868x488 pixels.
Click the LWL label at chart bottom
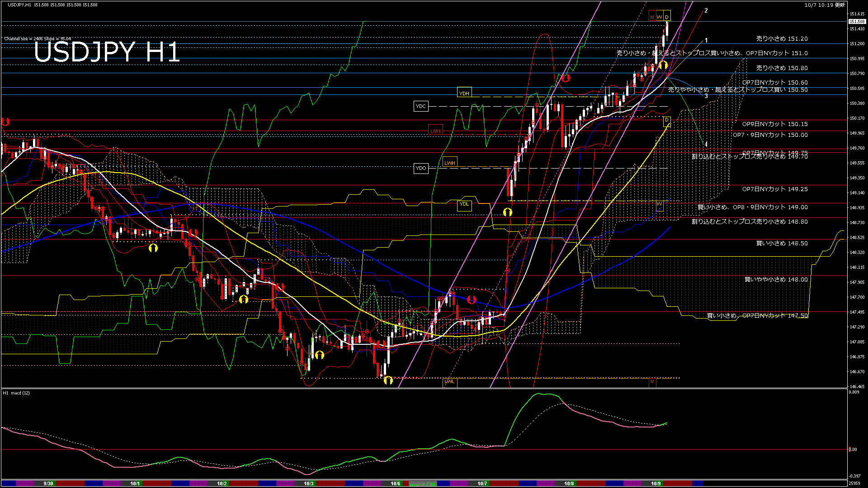point(449,382)
